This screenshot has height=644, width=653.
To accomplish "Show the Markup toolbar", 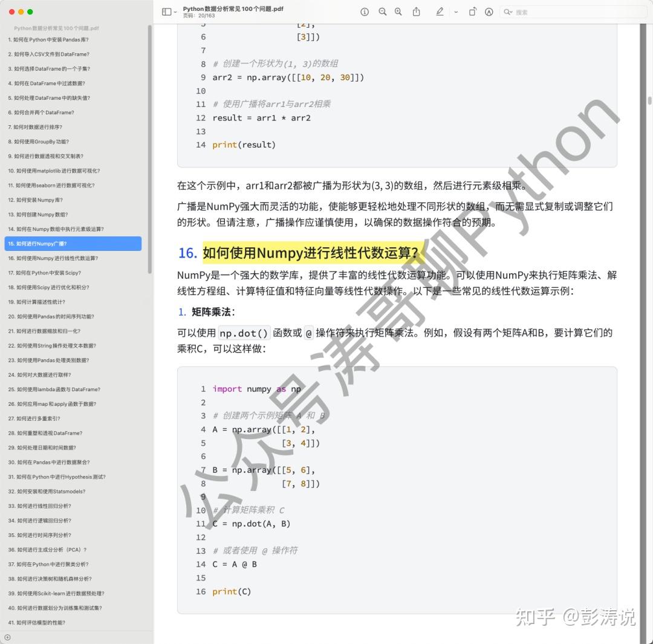I will coord(489,12).
